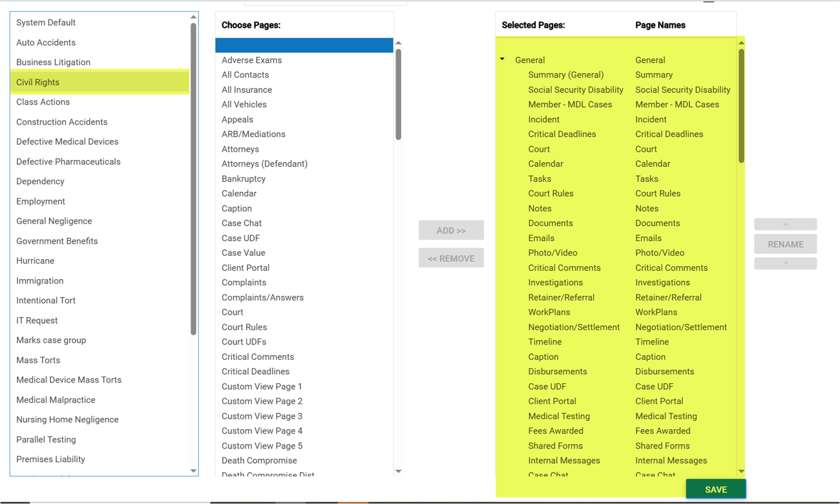Save the selected pages configuration
The width and height of the screenshot is (840, 504).
(715, 489)
